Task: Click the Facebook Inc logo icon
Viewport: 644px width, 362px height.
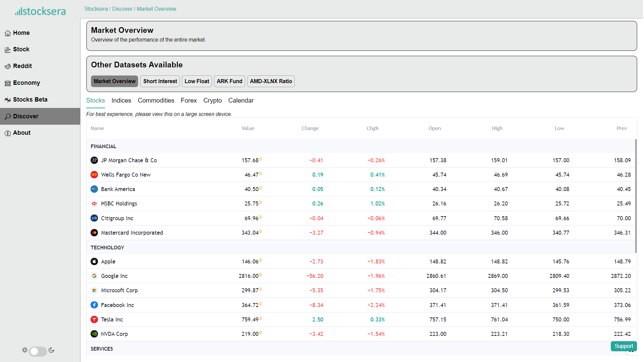Action: (x=94, y=305)
